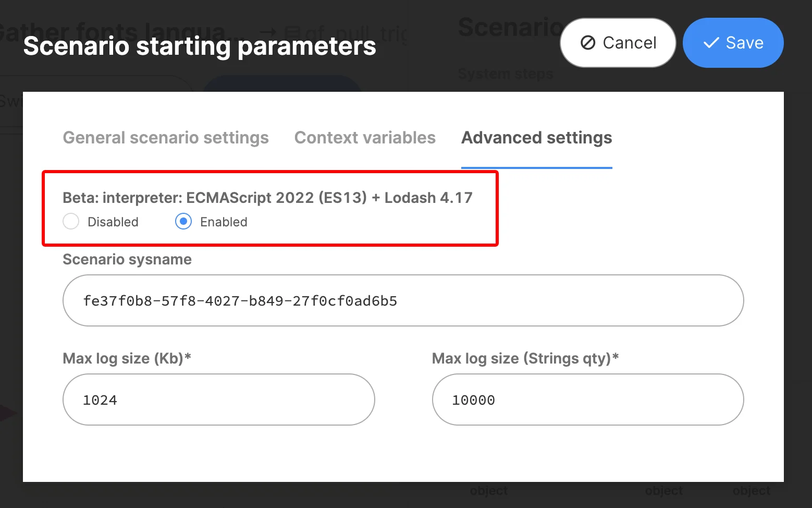Viewport: 812px width, 508px height.
Task: Click the 'Scenario starting parameters' dialog title
Action: [x=200, y=46]
